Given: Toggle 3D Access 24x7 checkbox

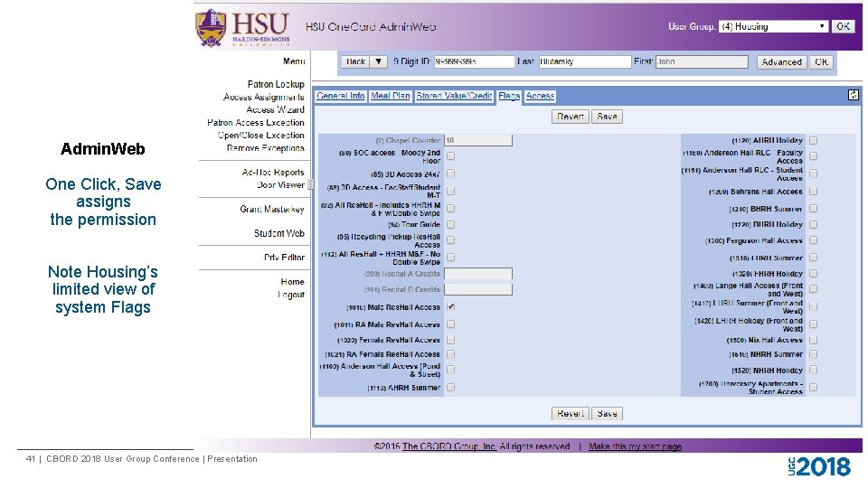Looking at the screenshot, I should click(x=450, y=174).
